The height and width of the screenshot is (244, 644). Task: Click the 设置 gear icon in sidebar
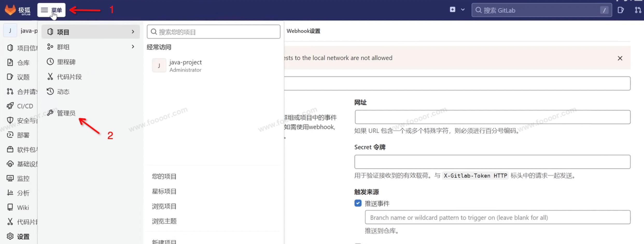tap(10, 236)
